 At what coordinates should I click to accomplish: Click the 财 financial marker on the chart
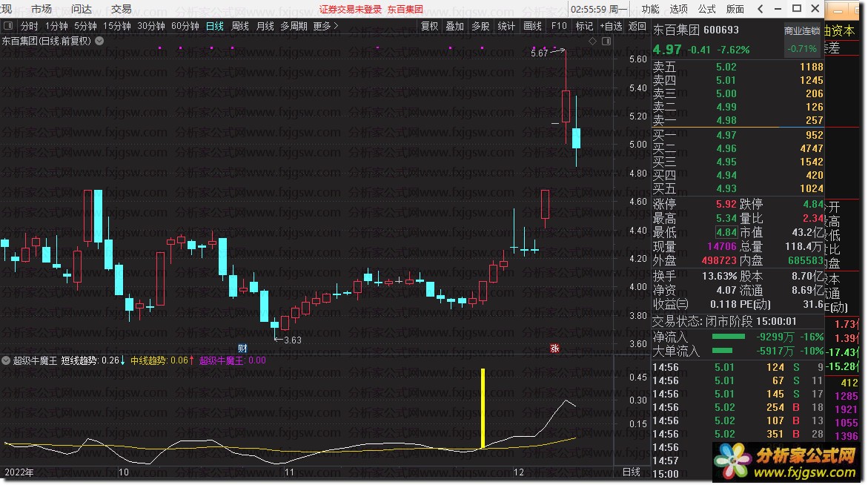point(242,349)
